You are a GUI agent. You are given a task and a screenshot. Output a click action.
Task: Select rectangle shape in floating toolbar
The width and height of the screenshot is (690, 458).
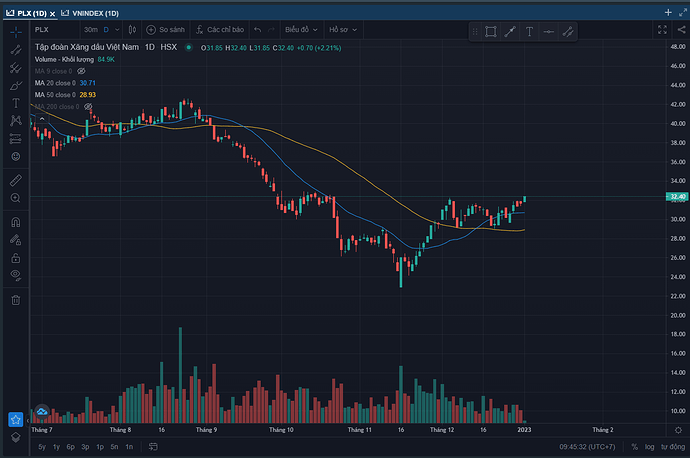[x=491, y=31]
